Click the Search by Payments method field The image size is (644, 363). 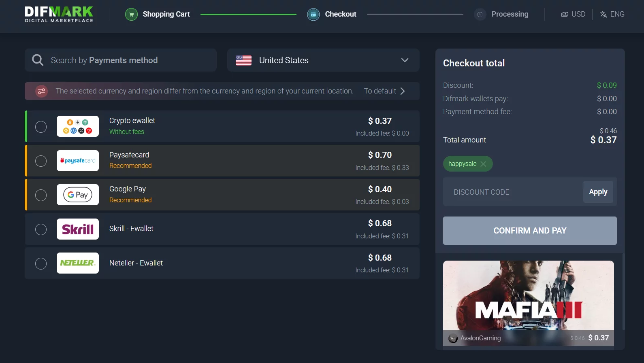tap(121, 60)
